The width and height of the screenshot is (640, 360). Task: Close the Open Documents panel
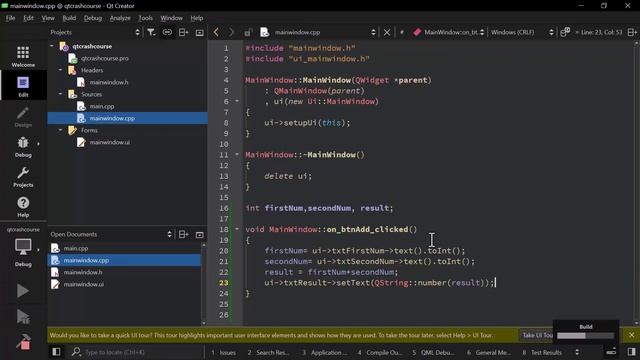tap(200, 235)
